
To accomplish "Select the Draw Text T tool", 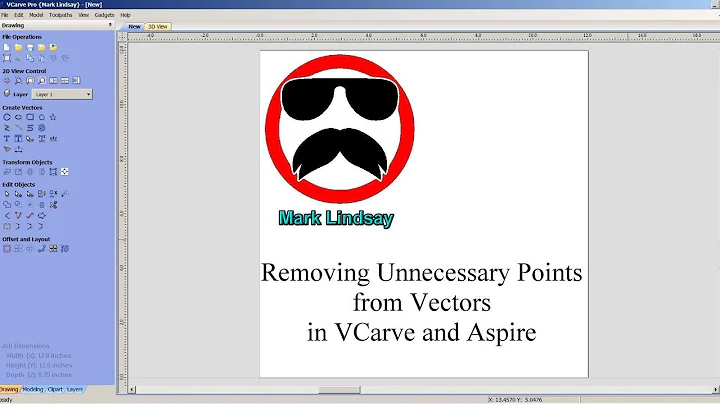I will point(6,139).
